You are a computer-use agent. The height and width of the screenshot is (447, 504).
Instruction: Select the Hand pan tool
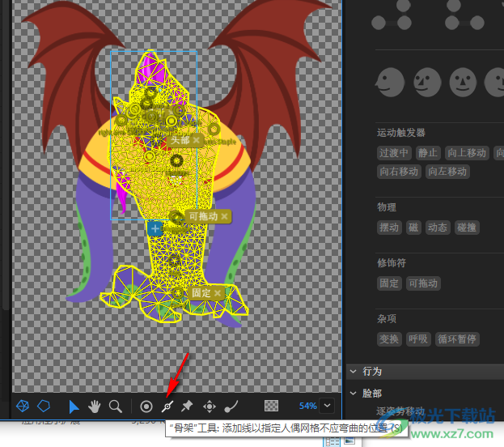click(x=94, y=407)
